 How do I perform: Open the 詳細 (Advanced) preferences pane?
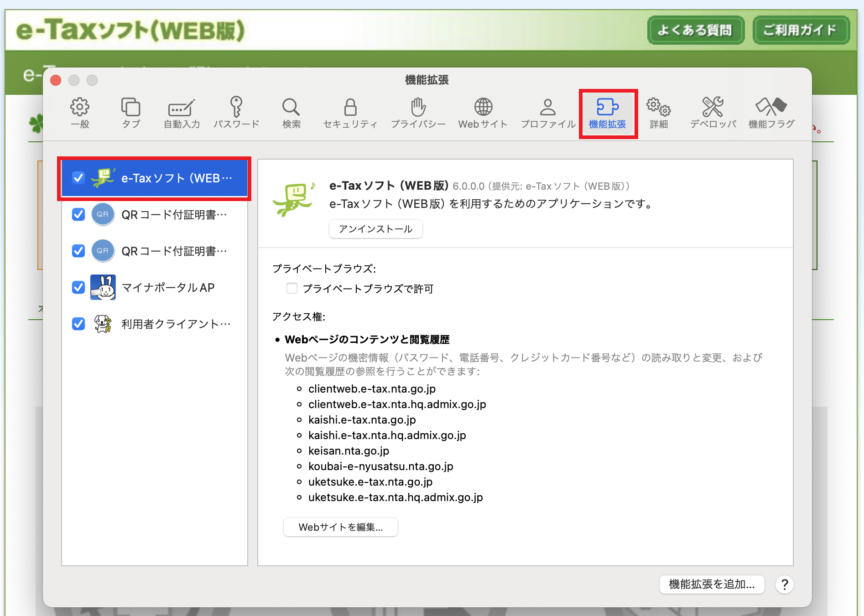coord(659,113)
